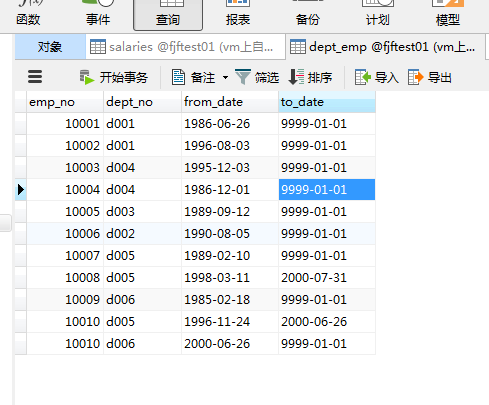The height and width of the screenshot is (405, 489).
Task: Select the from_date cell 1998-03-11
Action: click(230, 278)
